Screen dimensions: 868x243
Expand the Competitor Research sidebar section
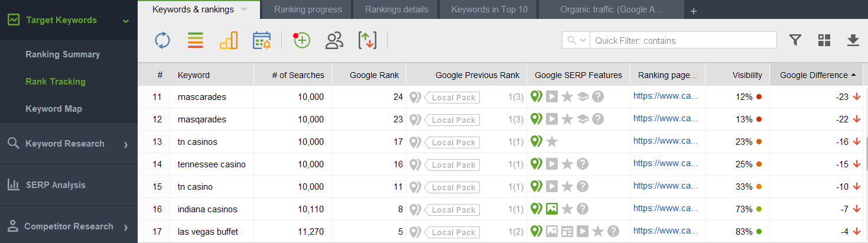(125, 227)
